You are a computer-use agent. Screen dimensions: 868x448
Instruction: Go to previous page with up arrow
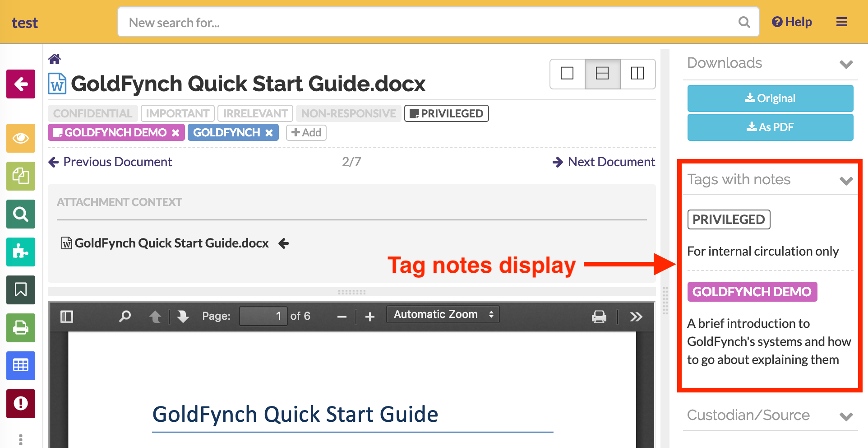155,317
